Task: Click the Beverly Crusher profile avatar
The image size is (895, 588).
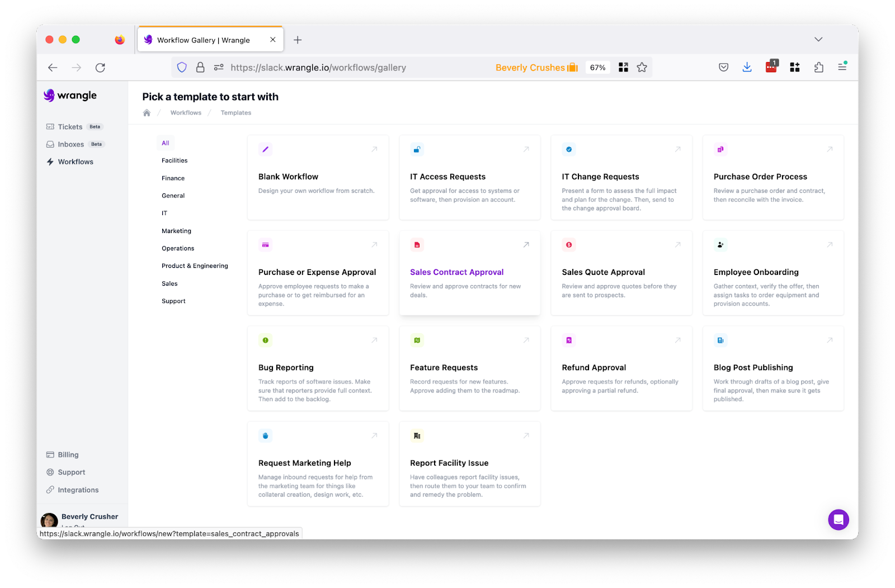Action: [50, 520]
